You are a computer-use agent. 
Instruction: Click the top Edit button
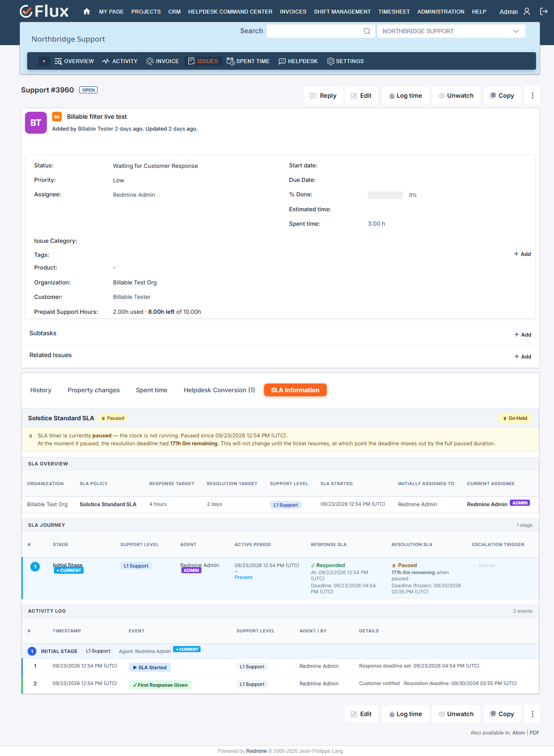(361, 96)
